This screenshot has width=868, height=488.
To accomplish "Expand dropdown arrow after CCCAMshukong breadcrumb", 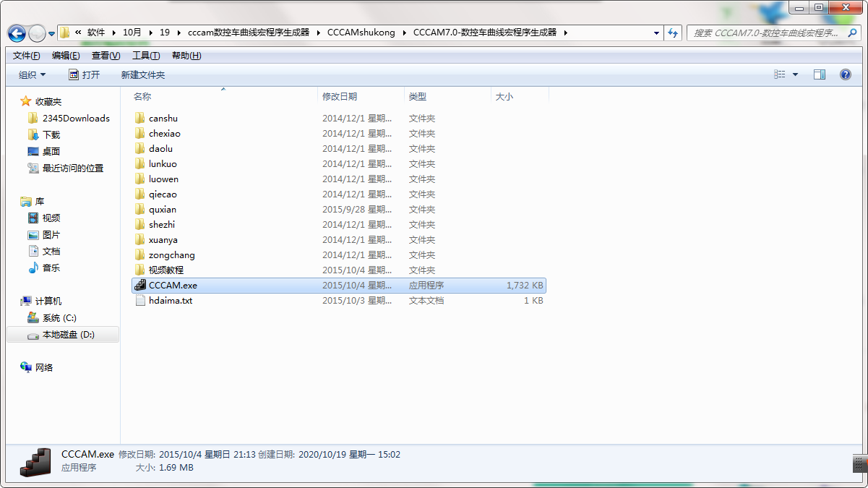I will click(404, 33).
